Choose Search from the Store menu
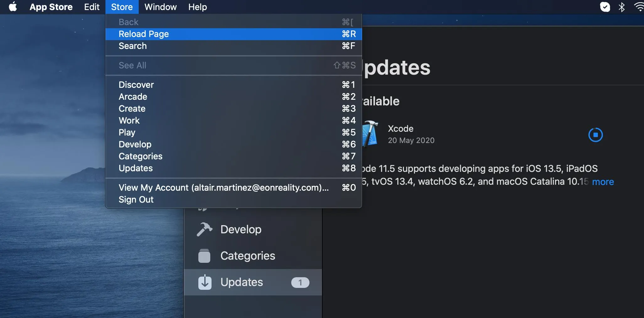Image resolution: width=644 pixels, height=318 pixels. pos(234,46)
